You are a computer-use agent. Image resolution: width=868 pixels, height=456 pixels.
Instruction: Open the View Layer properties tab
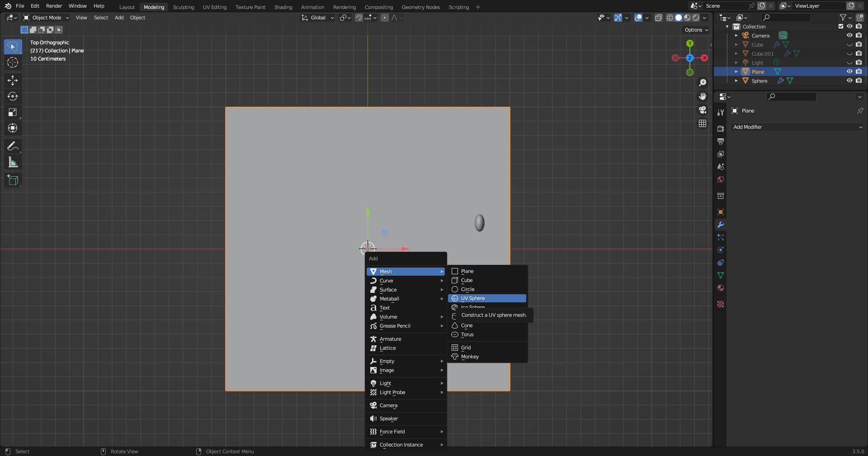pos(721,154)
